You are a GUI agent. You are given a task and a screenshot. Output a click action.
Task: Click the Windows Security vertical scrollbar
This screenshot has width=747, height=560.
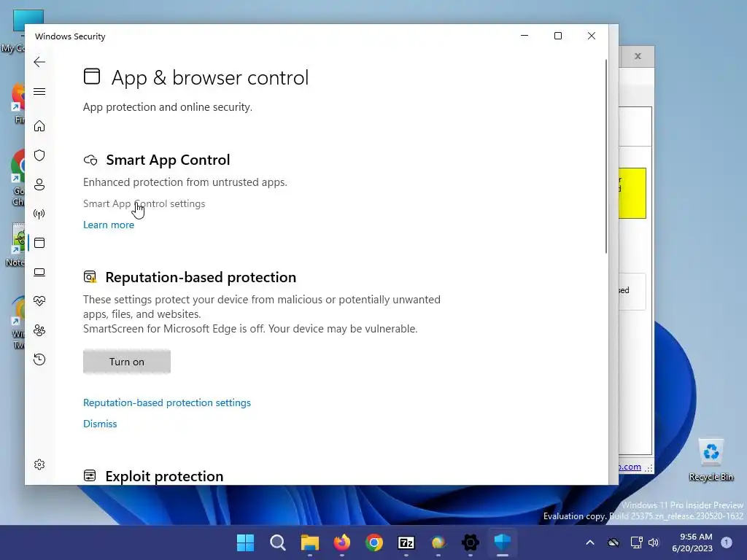click(606, 156)
